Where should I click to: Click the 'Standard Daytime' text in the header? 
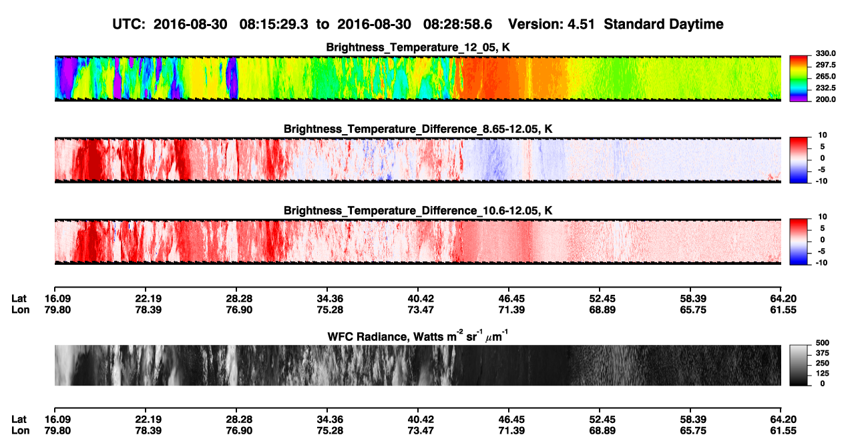[x=664, y=25]
